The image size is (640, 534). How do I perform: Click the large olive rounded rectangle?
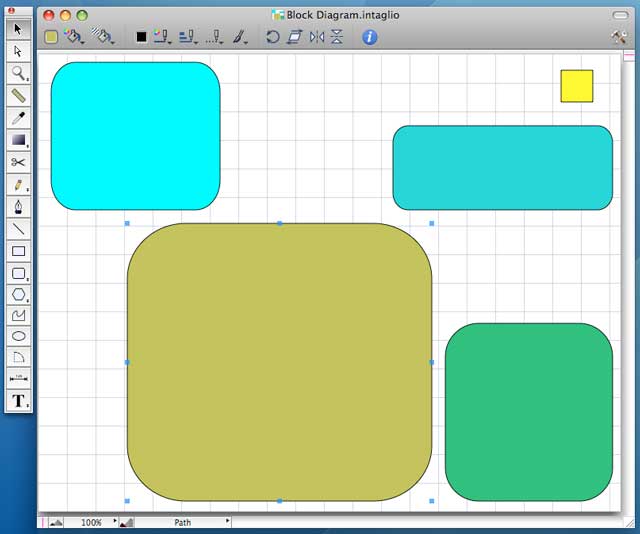[280, 362]
